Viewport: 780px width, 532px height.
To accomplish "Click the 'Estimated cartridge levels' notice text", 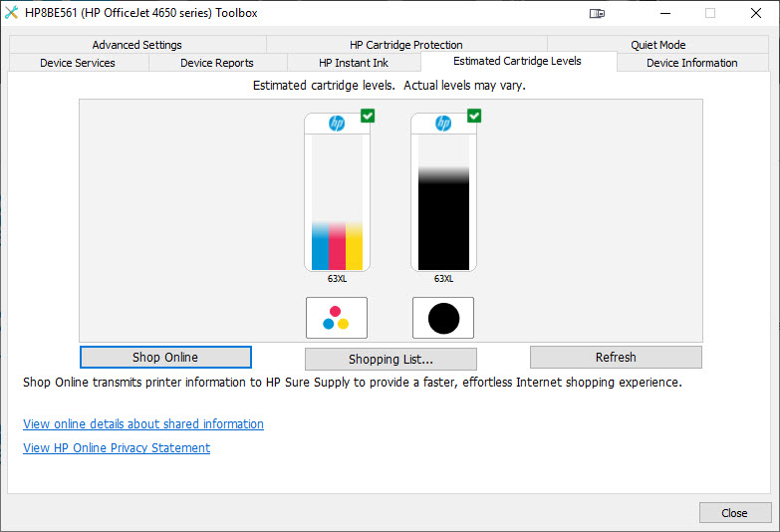I will (390, 86).
